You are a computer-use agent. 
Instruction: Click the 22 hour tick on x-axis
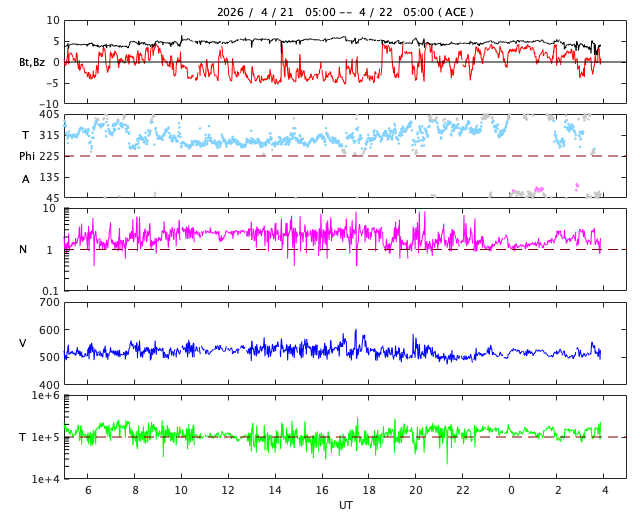pyautogui.click(x=463, y=490)
